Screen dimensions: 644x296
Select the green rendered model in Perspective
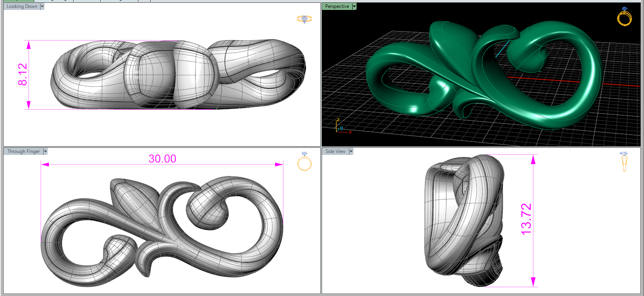(x=484, y=75)
